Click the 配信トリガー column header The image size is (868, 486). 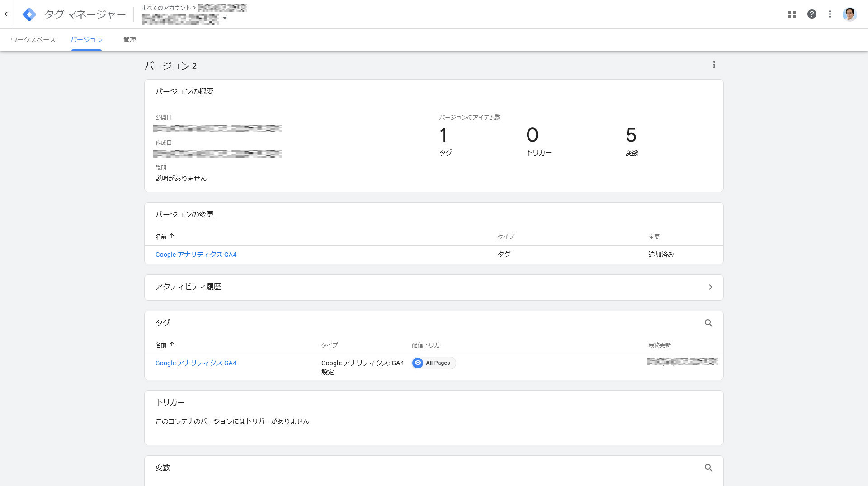point(428,345)
